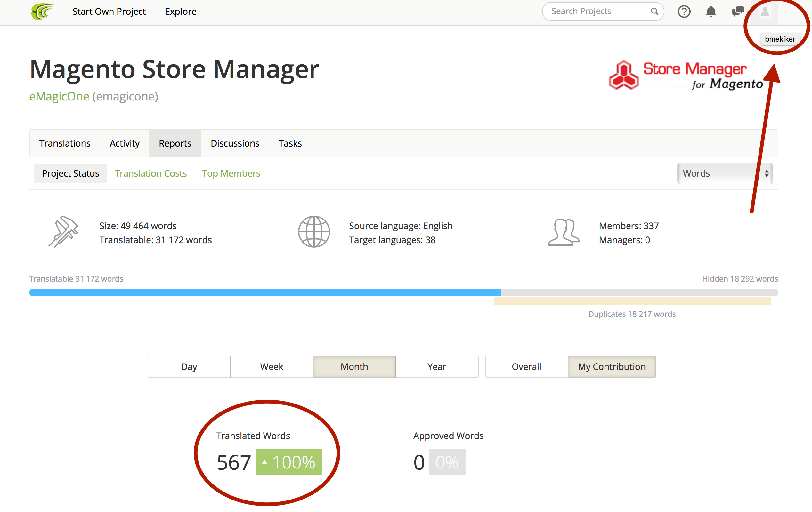The width and height of the screenshot is (812, 512).
Task: Click the 'Duplicates 18 217 words' label
Action: tap(632, 314)
